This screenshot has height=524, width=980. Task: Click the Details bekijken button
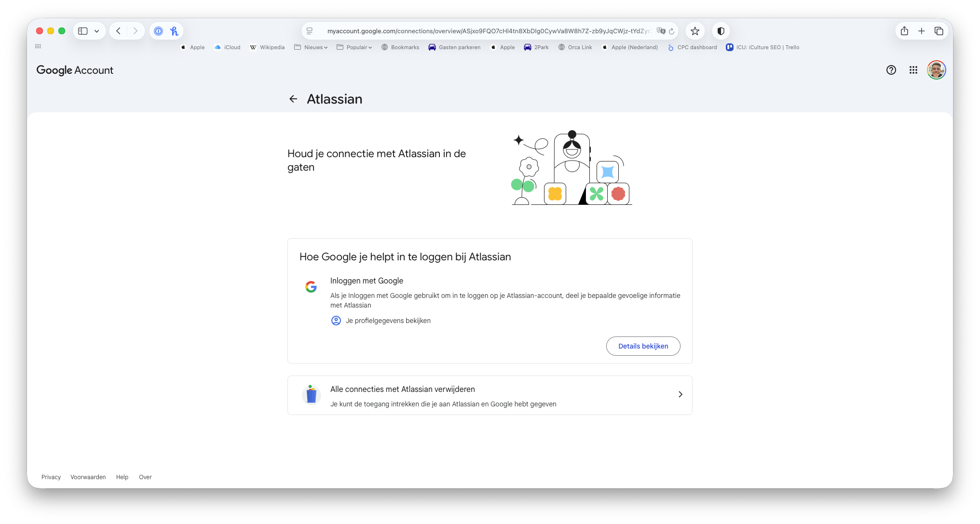[643, 346]
